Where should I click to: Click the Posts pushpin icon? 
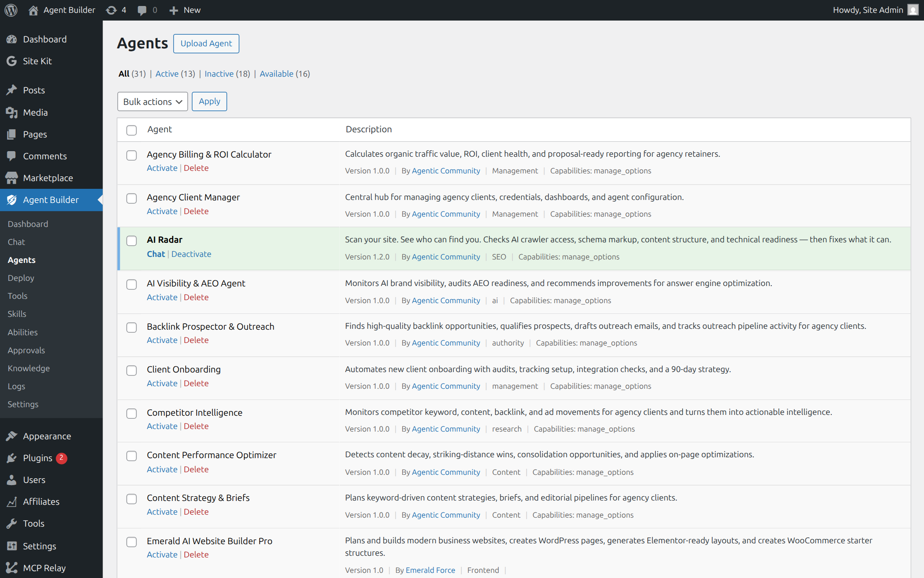coord(12,90)
